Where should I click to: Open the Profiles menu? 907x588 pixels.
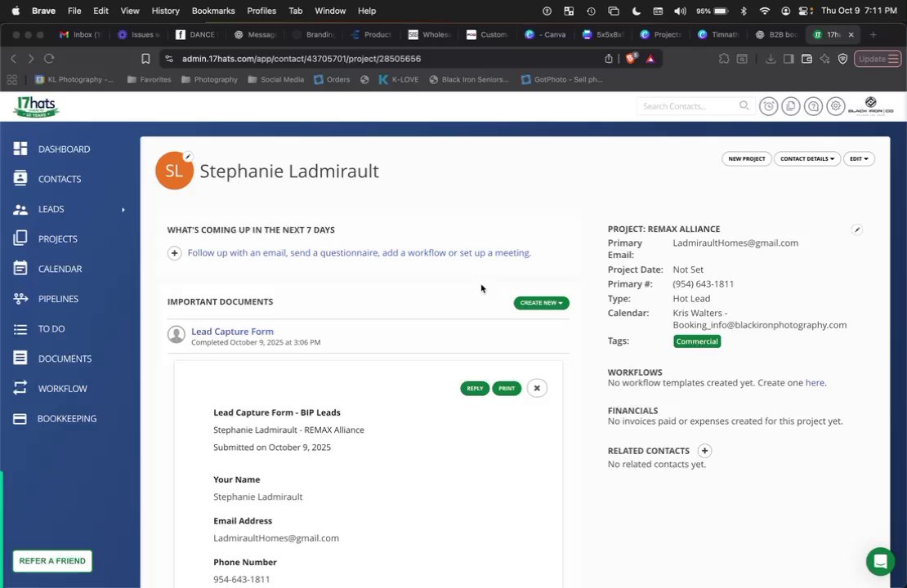pyautogui.click(x=261, y=11)
